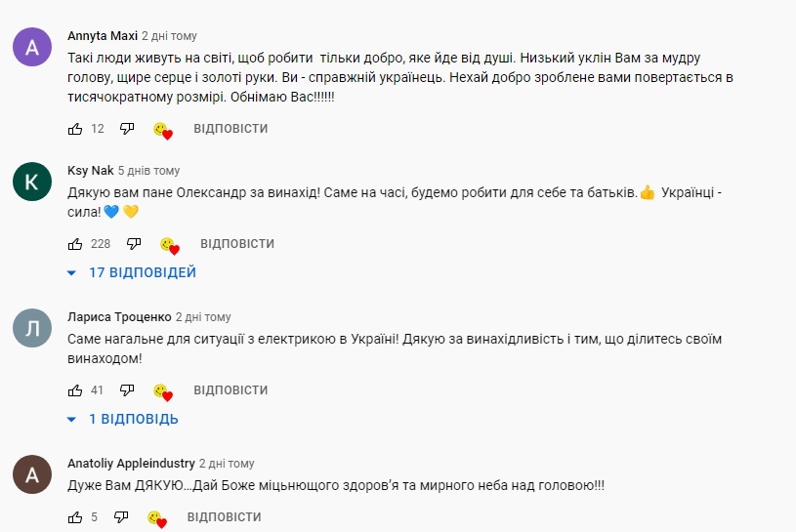Like Ksy Nak's comment with 228 likes

point(75,244)
